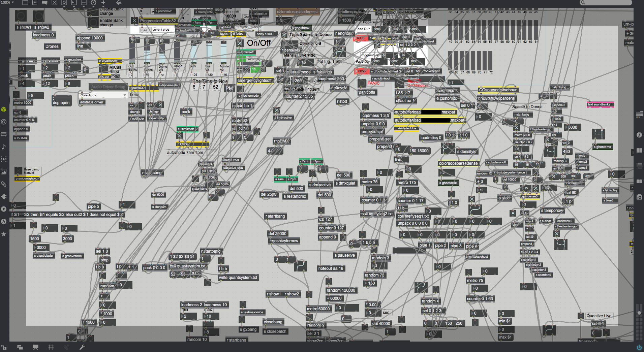Click the 'closebang' object
The image size is (644, 352).
point(273,322)
